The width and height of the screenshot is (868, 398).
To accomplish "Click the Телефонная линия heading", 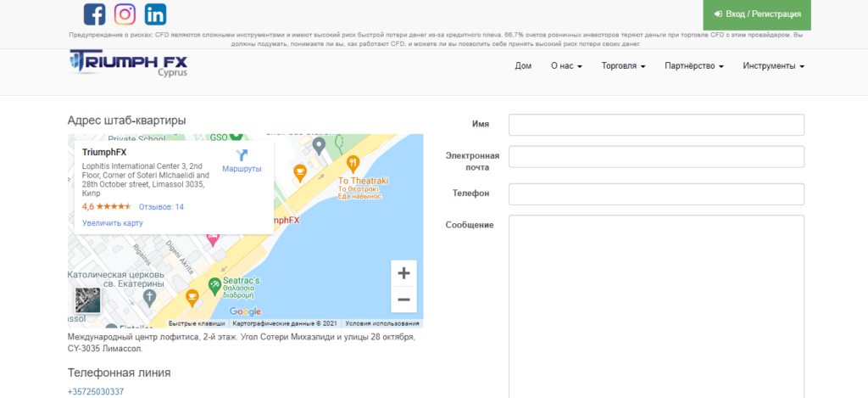I will coord(119,373).
